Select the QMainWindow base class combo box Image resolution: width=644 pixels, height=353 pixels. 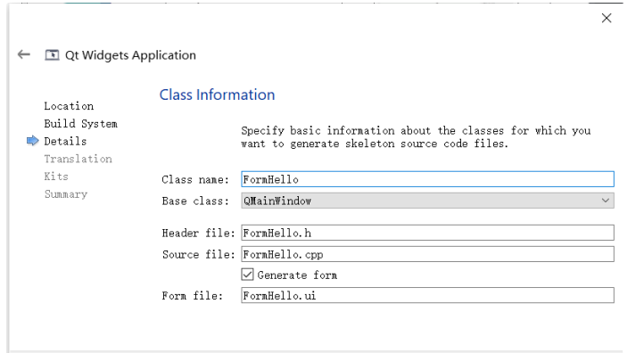point(427,201)
